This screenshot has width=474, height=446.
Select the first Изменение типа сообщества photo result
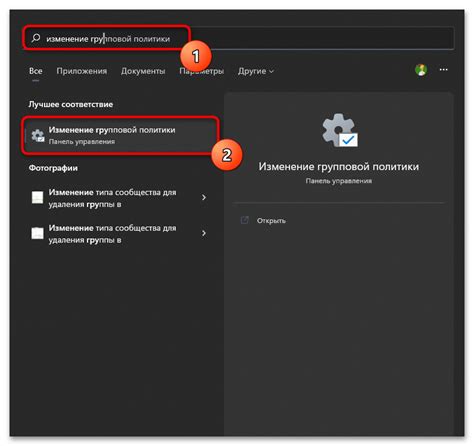119,198
